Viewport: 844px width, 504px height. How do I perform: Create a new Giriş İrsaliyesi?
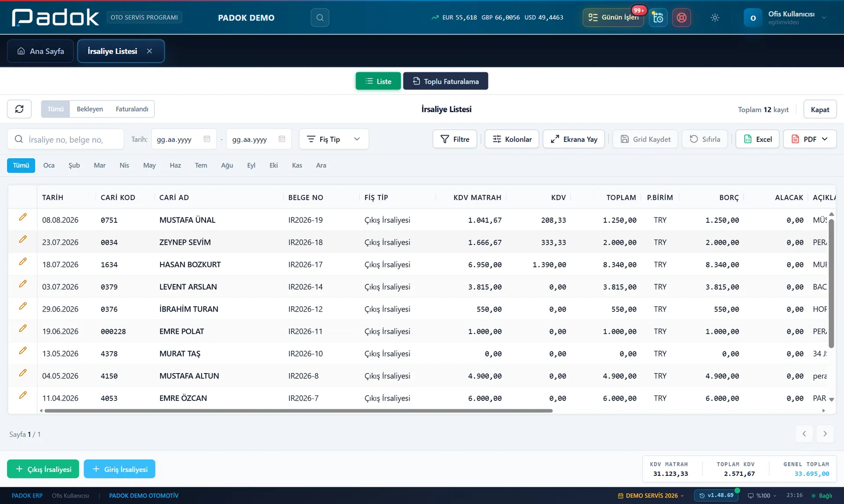(120, 469)
